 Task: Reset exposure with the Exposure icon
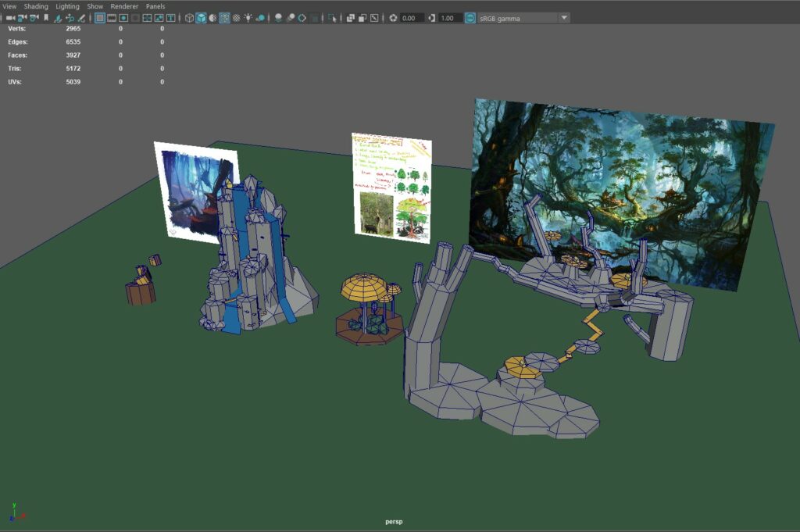point(393,18)
